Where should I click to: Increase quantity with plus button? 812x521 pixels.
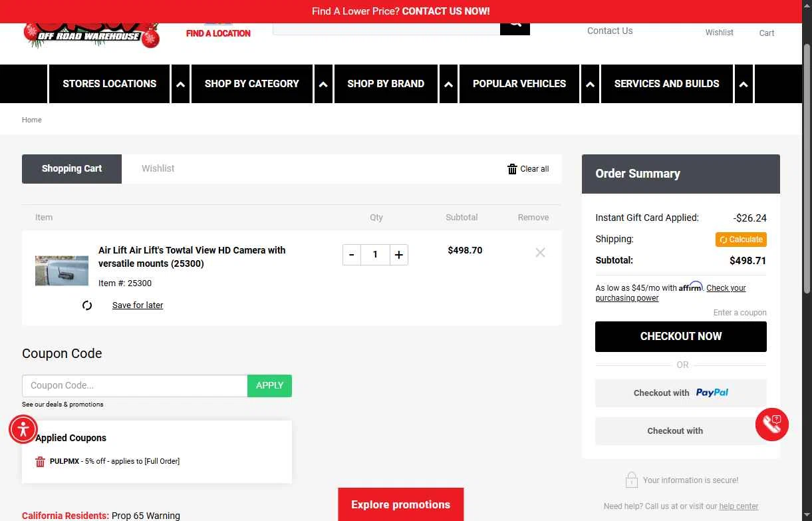pyautogui.click(x=398, y=255)
